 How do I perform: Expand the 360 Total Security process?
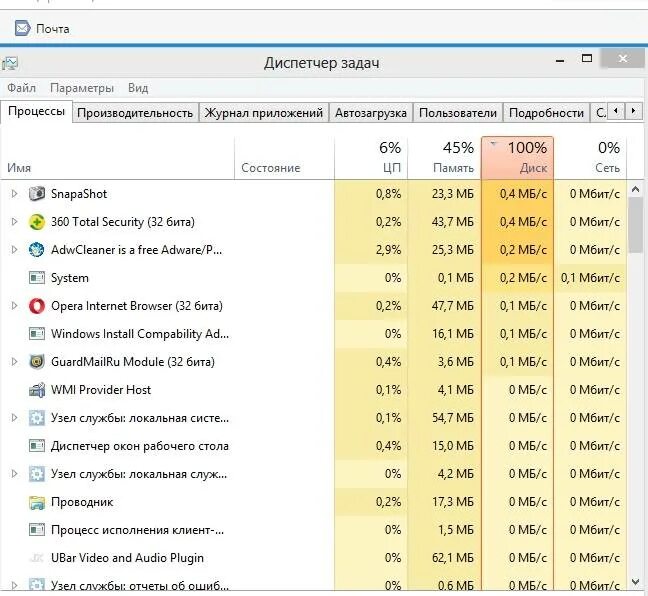(x=14, y=222)
